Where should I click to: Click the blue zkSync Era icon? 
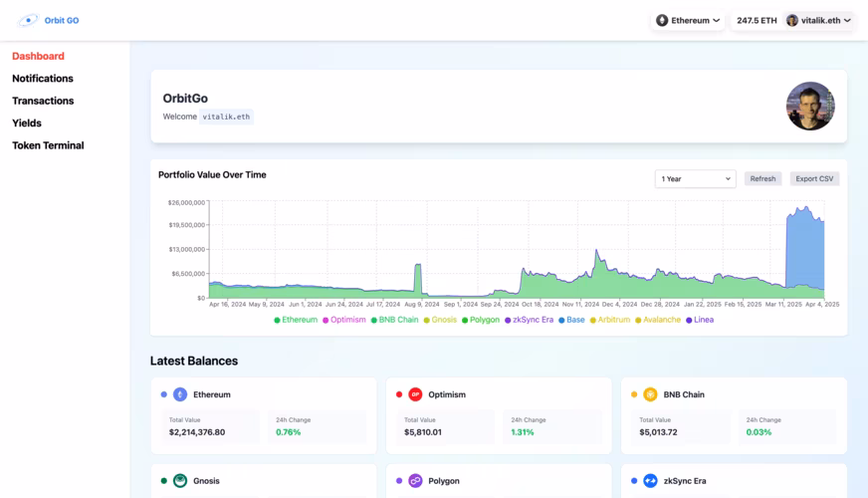[x=650, y=481]
